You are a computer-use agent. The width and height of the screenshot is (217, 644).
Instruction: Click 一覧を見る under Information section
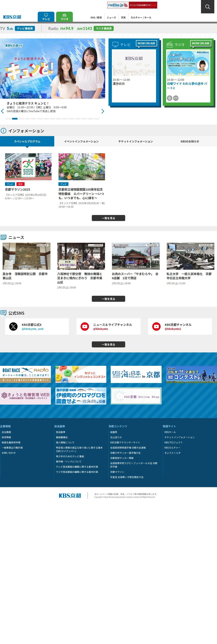(108, 218)
